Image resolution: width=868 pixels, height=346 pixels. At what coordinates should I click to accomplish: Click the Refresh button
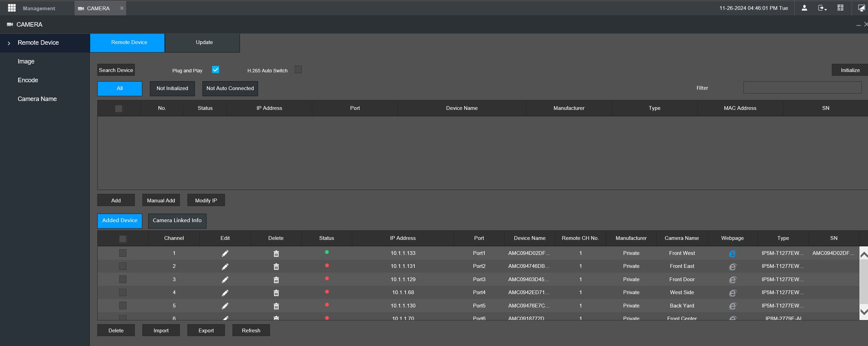pyautogui.click(x=251, y=330)
